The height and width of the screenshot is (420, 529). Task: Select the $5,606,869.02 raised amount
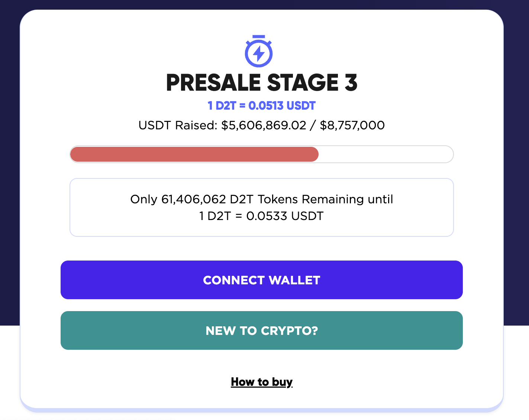point(264,125)
